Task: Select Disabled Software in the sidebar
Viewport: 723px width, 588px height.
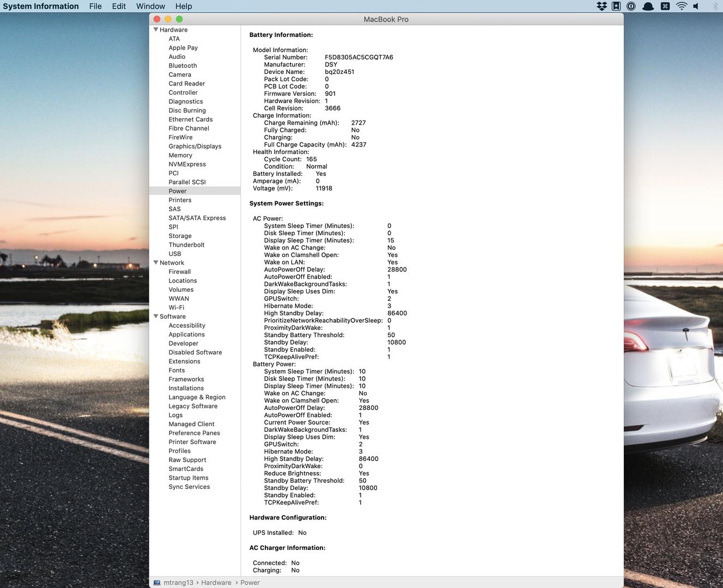Action: [x=196, y=353]
